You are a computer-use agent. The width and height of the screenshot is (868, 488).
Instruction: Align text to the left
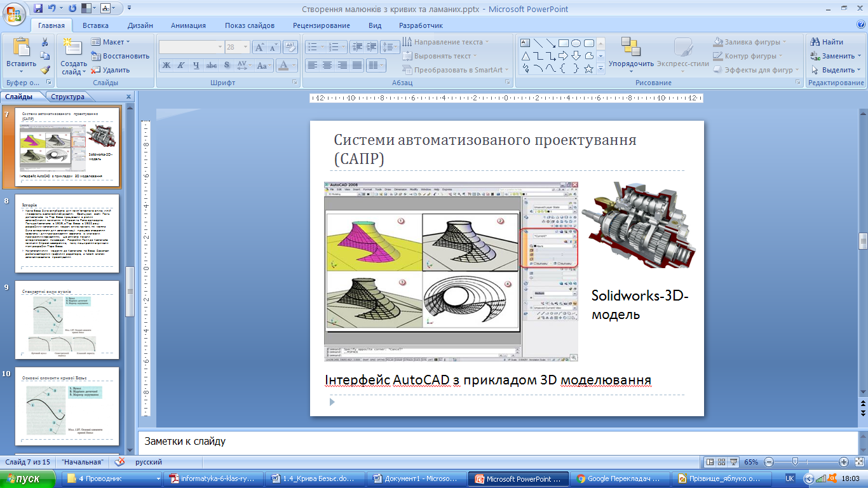(x=312, y=65)
